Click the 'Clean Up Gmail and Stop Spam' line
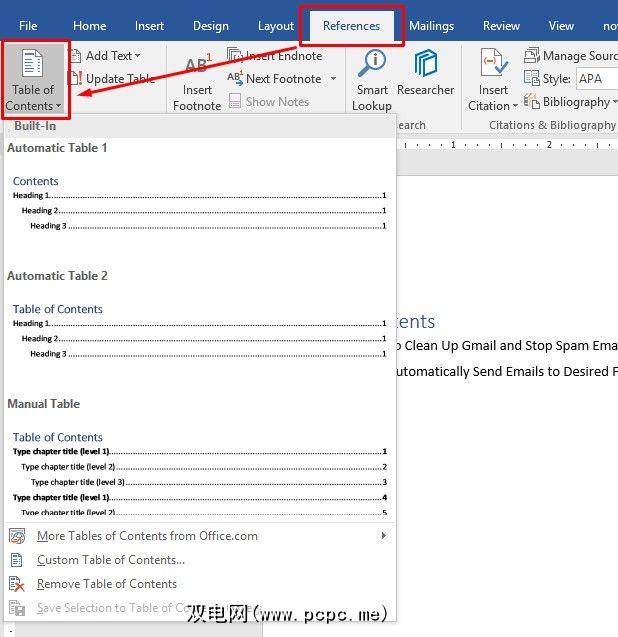 [x=507, y=345]
